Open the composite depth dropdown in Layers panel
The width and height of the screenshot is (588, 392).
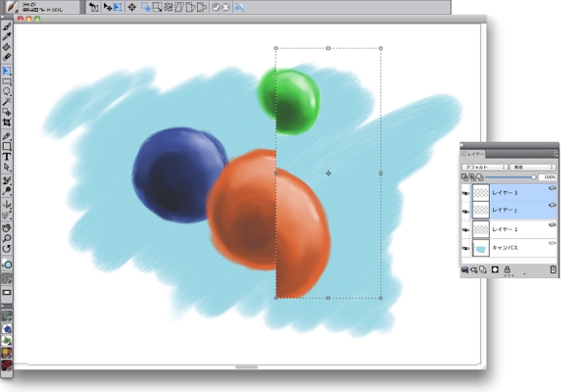(533, 168)
